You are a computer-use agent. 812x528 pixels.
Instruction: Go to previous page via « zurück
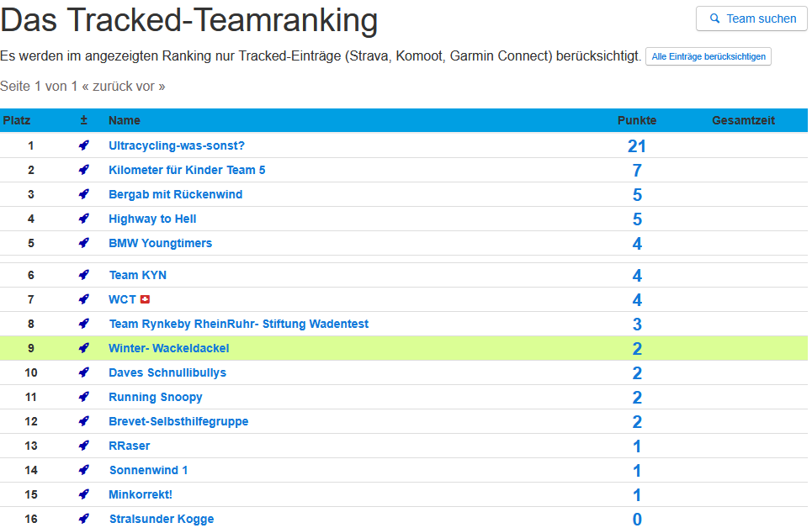[x=113, y=86]
